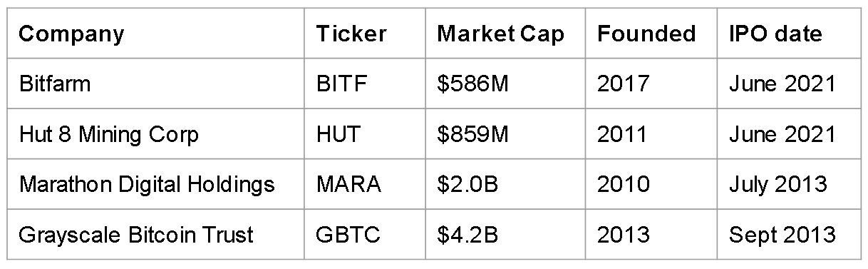Image resolution: width=868 pixels, height=269 pixels.
Task: Click the $859M market cap cell
Action: [506, 133]
